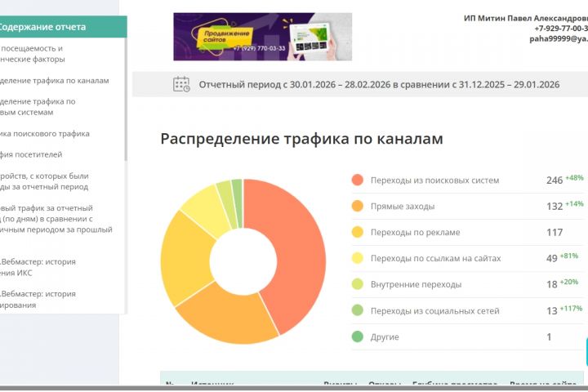Click the orange dot for Прямые заходы
The image size is (588, 392).
(358, 206)
